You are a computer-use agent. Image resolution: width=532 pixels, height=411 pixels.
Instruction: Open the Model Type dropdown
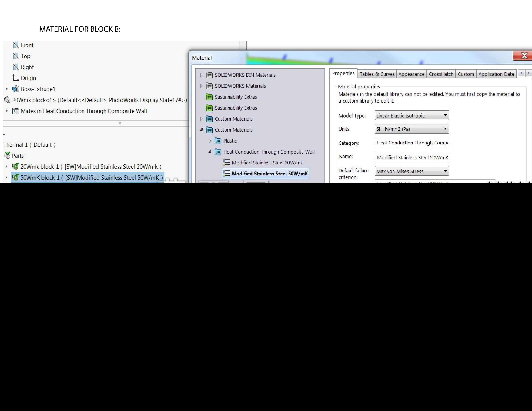pyautogui.click(x=412, y=115)
